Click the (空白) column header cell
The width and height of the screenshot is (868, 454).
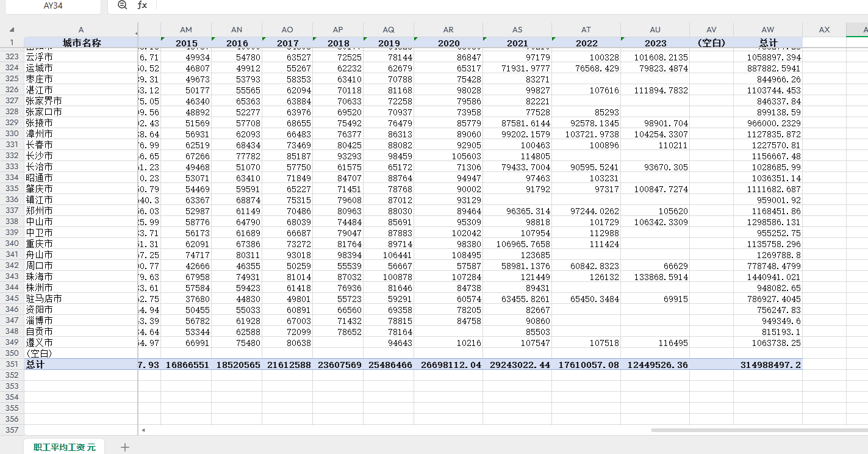coord(711,43)
